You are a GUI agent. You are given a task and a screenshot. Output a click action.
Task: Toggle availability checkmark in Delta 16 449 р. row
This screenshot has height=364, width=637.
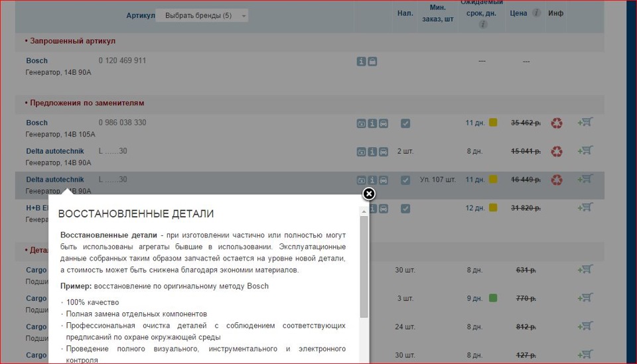click(x=405, y=180)
